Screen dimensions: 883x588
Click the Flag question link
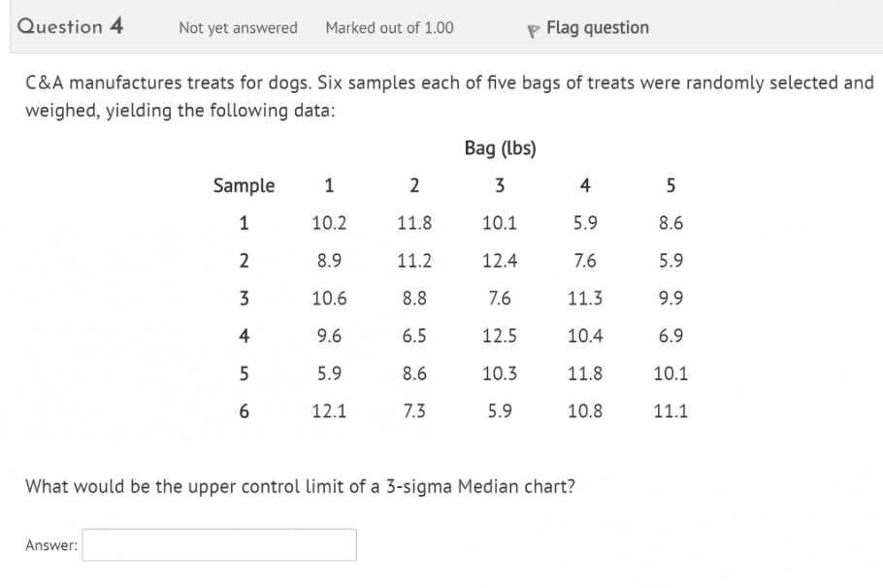pos(597,27)
